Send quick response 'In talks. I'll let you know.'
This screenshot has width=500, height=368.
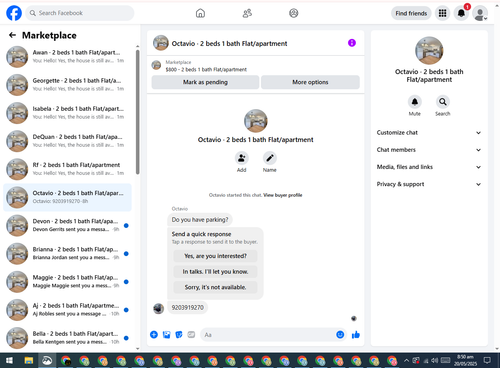point(215,272)
